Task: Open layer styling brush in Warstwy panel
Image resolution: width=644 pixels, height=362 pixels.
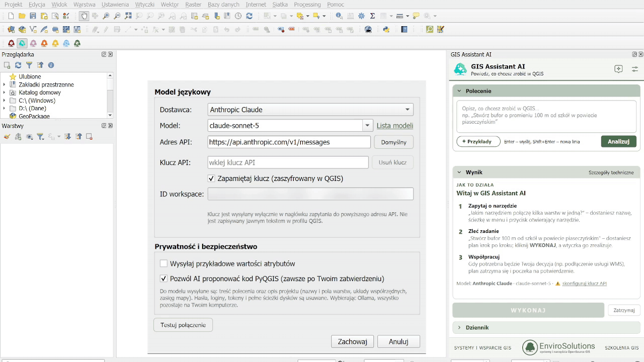Action: click(7, 136)
